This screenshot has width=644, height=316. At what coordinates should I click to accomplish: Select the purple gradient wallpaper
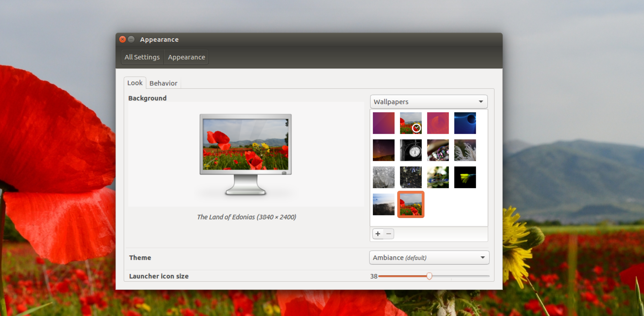(384, 123)
